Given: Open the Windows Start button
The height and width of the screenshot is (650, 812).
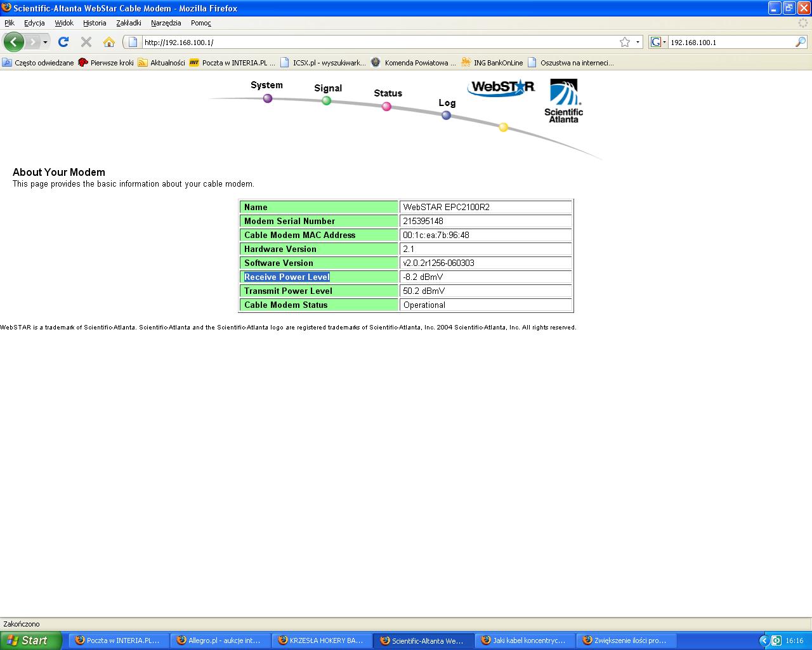Looking at the screenshot, I should pos(31,640).
